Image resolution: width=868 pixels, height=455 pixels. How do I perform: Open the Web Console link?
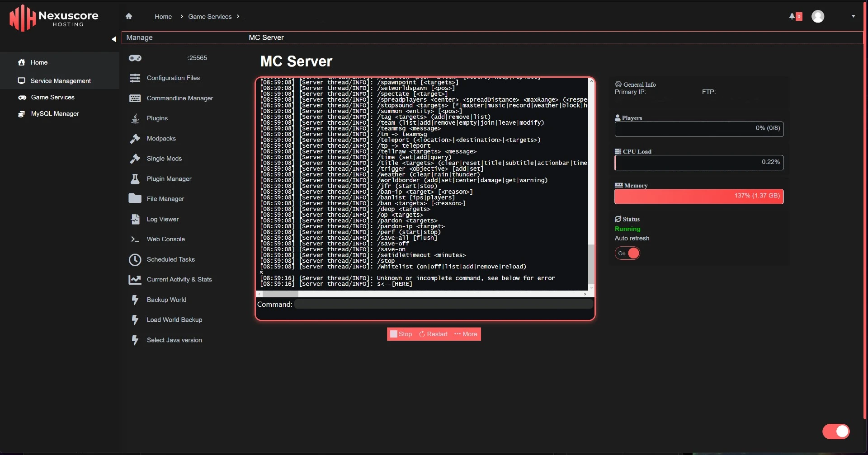pyautogui.click(x=166, y=239)
